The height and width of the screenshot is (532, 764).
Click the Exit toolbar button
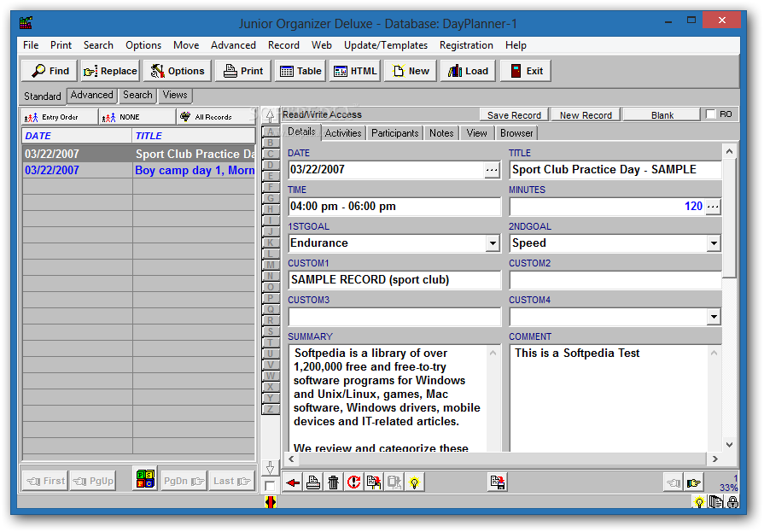click(525, 71)
